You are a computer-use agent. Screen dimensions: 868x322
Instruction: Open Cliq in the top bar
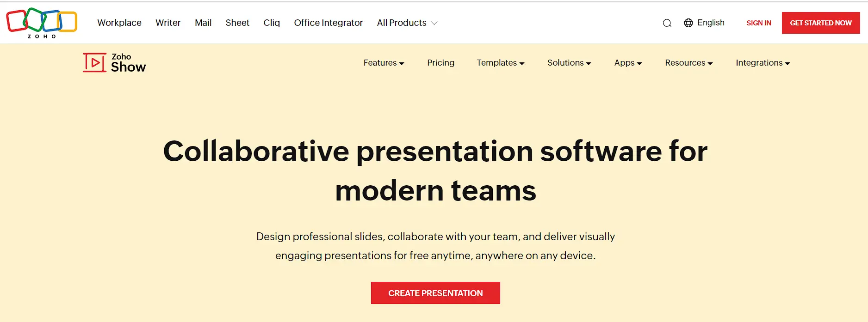[272, 23]
